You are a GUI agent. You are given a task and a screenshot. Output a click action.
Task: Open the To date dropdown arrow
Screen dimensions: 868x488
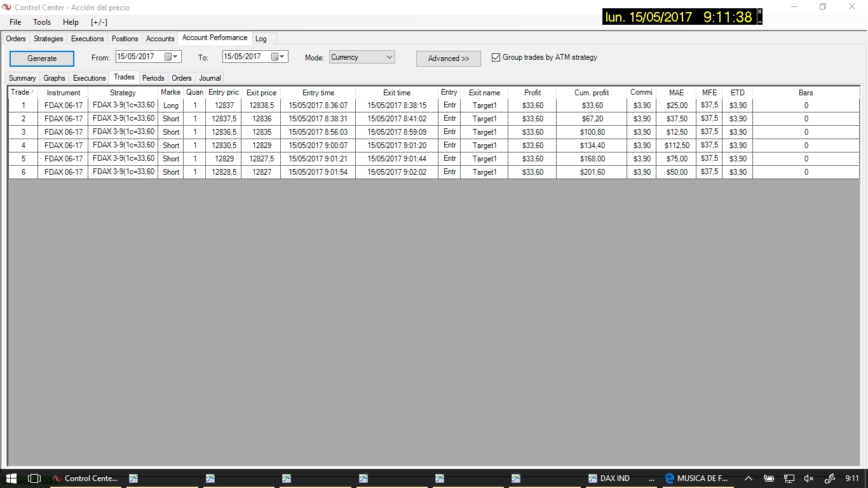[283, 57]
